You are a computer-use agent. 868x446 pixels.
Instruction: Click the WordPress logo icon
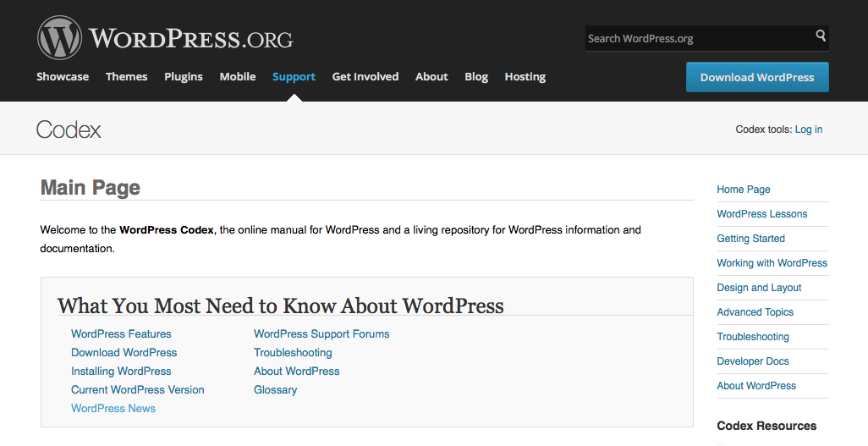[59, 38]
